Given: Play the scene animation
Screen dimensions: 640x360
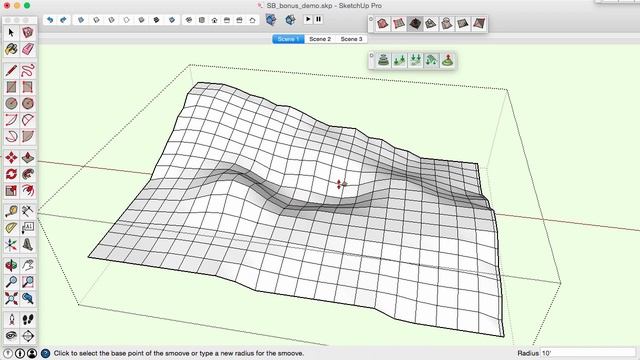Looking at the screenshot, I should click(308, 19).
